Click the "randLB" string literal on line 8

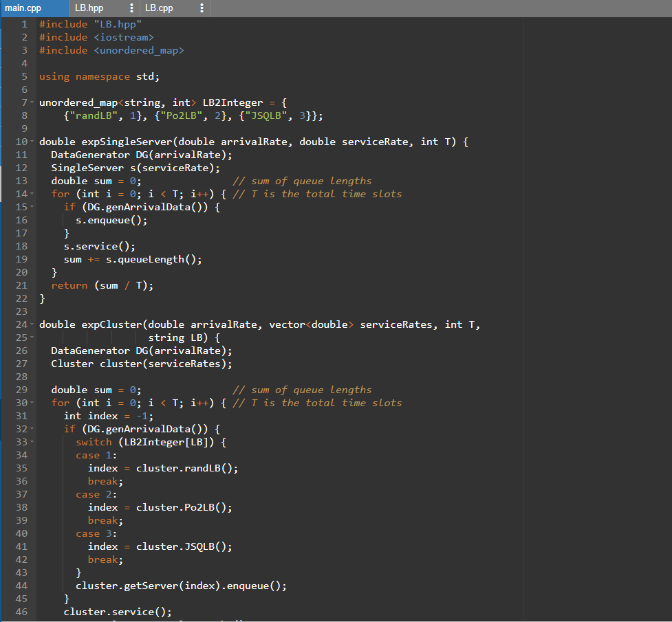tap(93, 115)
